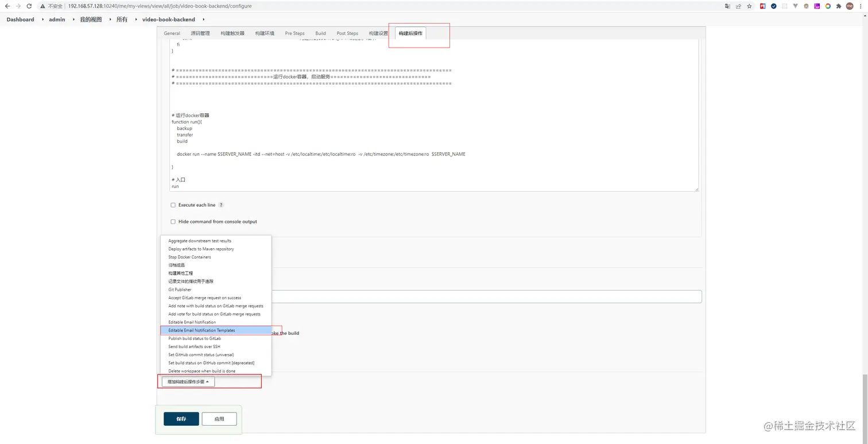Select the Git Publisher menu item
Image resolution: width=868 pixels, height=444 pixels.
pos(216,290)
